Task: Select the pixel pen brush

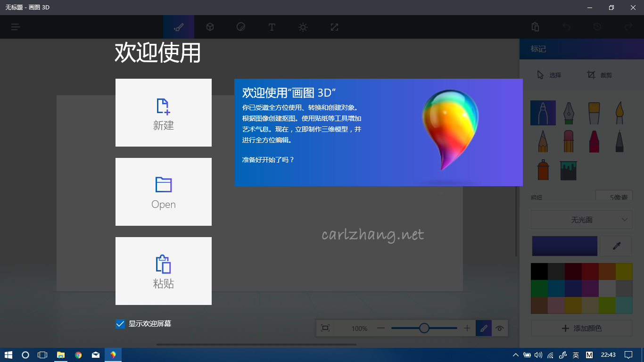Action: [x=619, y=141]
